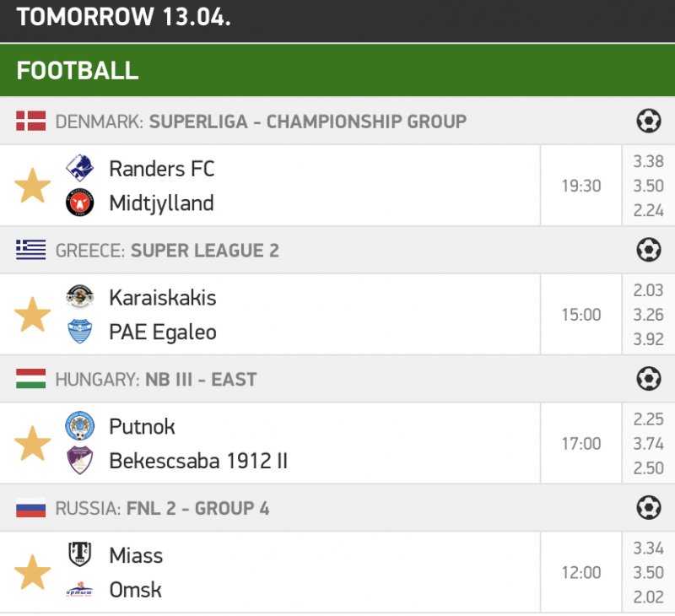Click football icon in Russia FNL 2 header
The image size is (675, 616).
point(648,508)
